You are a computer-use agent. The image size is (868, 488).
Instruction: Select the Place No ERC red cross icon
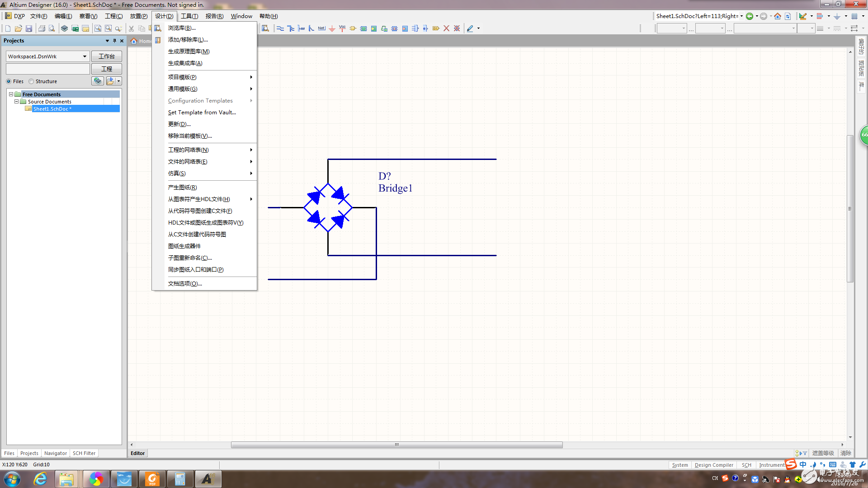point(446,28)
